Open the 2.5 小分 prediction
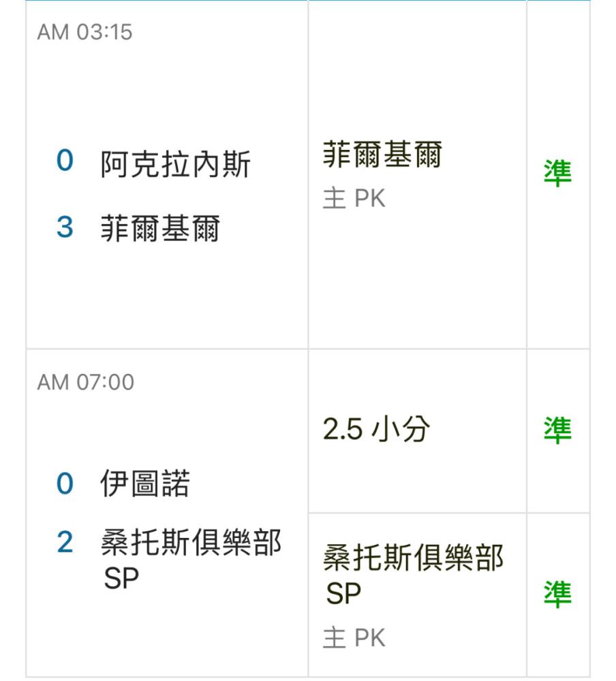This screenshot has width=616, height=681. [376, 429]
